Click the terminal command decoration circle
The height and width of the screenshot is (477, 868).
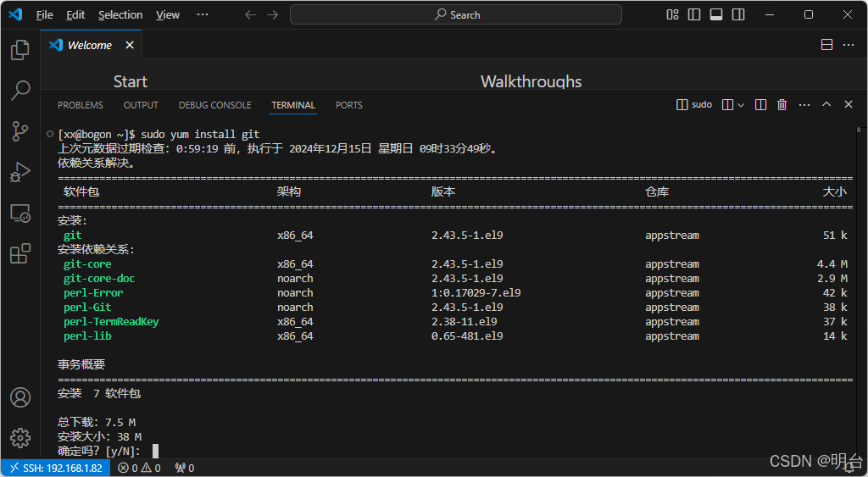point(50,134)
